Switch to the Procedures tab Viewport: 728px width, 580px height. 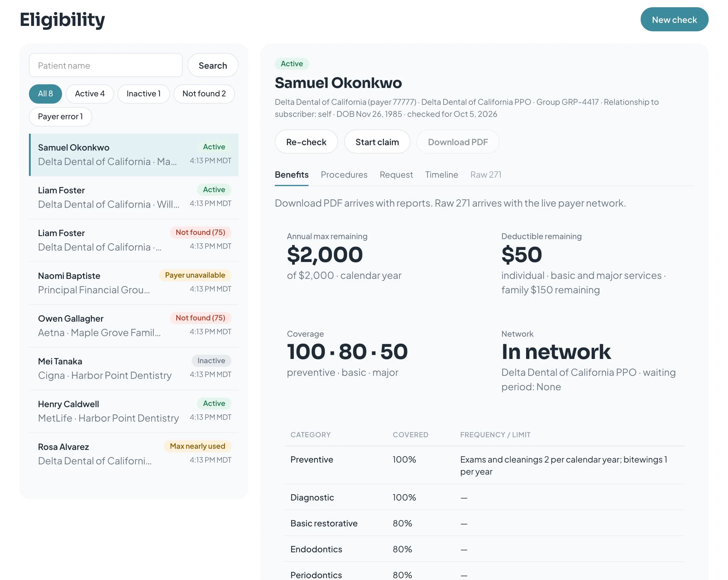click(344, 174)
